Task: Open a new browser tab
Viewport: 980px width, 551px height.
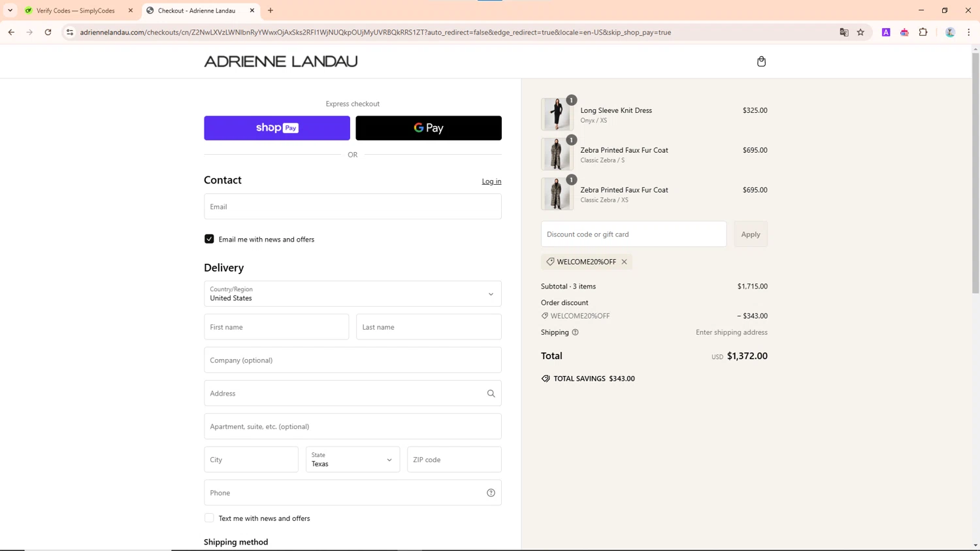Action: pyautogui.click(x=270, y=10)
